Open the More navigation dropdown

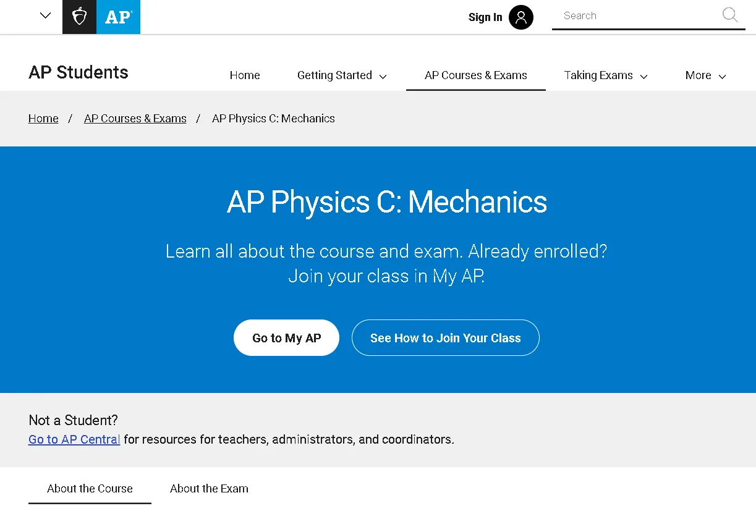705,75
